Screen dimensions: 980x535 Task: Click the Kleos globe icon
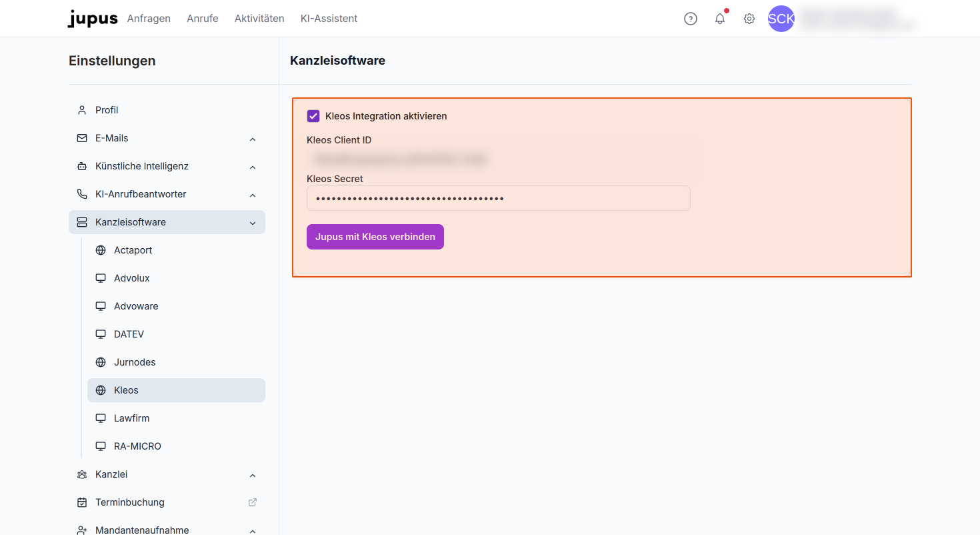101,390
